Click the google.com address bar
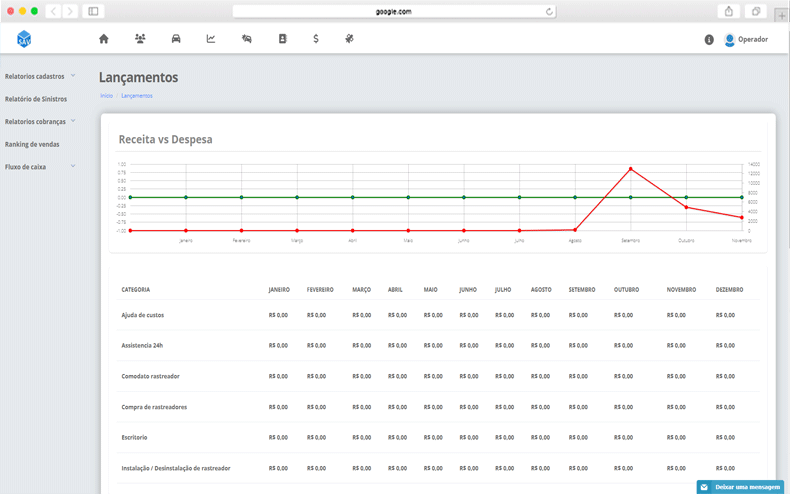This screenshot has width=790, height=494. pos(394,12)
